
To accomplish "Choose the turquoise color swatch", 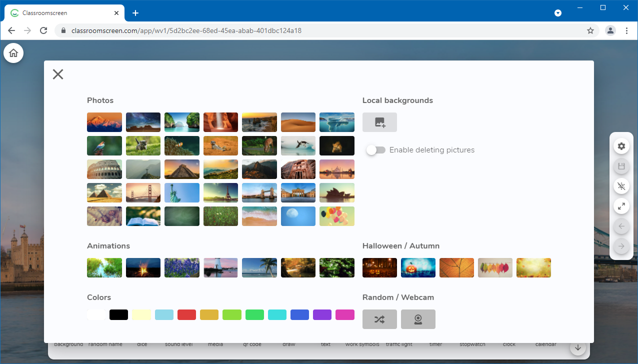I will pyautogui.click(x=277, y=315).
